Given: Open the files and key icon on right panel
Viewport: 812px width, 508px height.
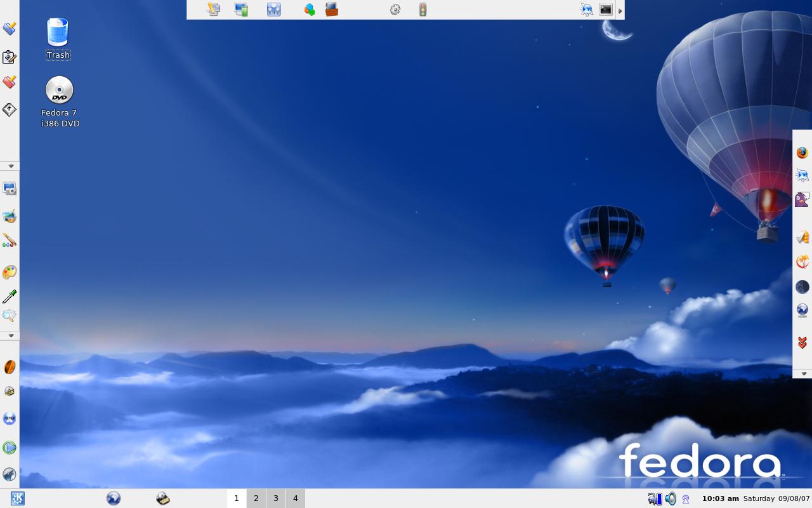Looking at the screenshot, I should (802, 237).
